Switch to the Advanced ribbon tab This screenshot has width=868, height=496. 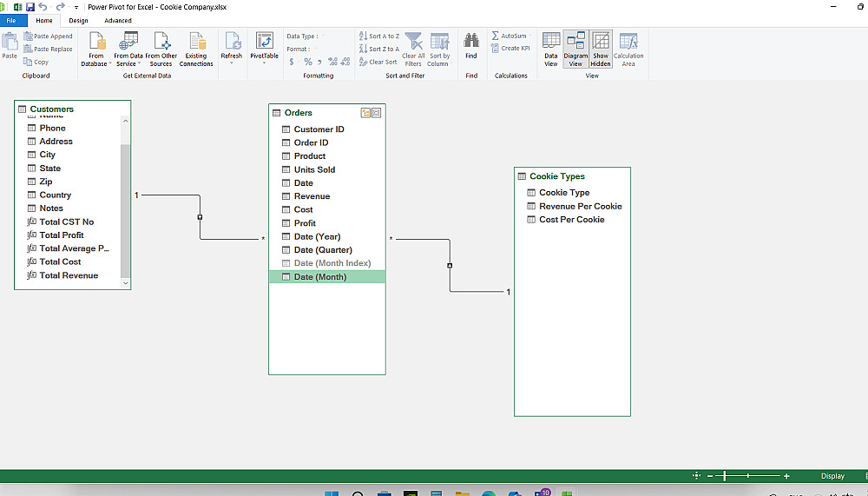pos(118,20)
